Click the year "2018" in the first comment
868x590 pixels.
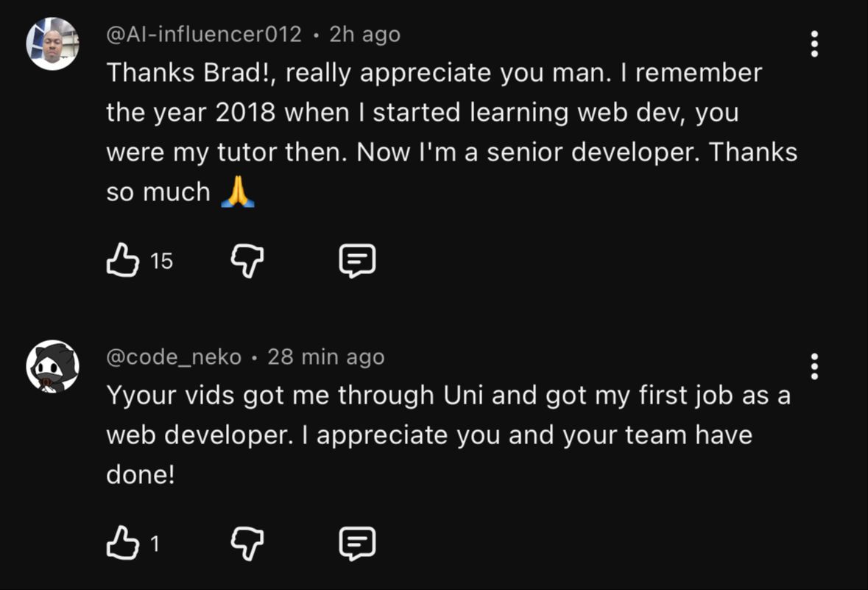click(x=246, y=113)
